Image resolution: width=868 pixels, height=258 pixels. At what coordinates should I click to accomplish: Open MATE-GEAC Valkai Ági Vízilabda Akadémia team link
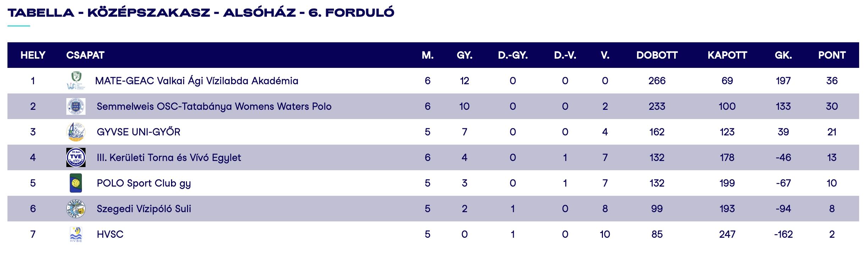[197, 81]
